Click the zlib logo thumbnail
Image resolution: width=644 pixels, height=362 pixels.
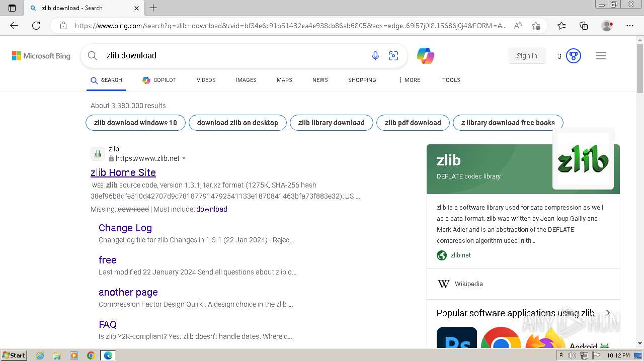583,159
